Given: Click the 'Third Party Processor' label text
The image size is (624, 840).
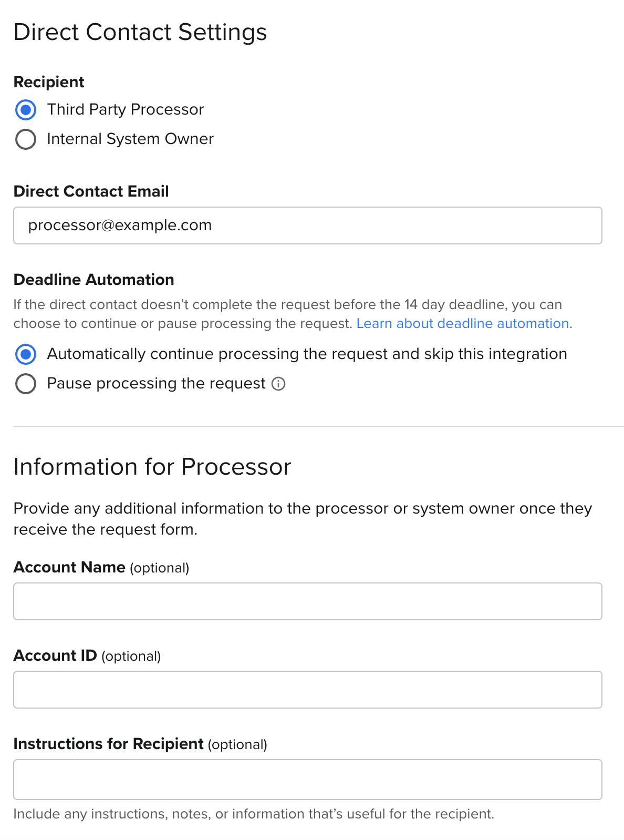Looking at the screenshot, I should tap(125, 109).
